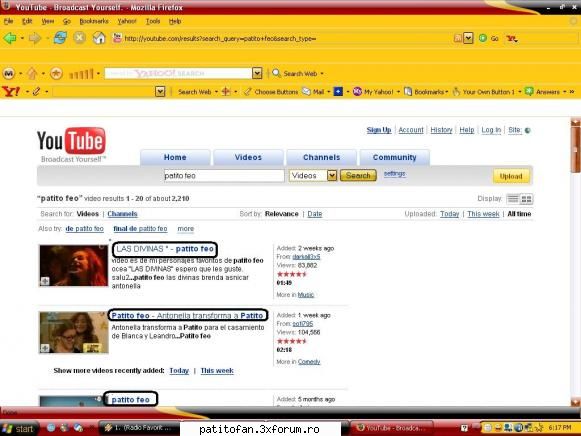Switch to the Community tab
Screen dimensions: 581x436
[x=395, y=157]
